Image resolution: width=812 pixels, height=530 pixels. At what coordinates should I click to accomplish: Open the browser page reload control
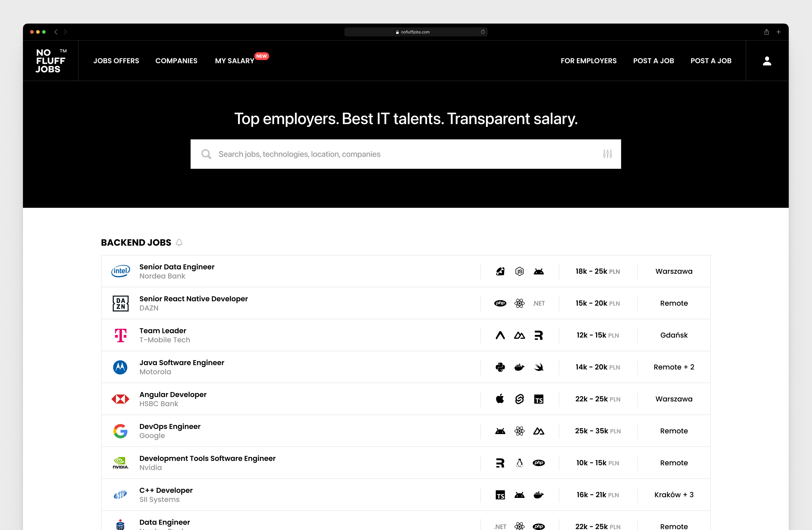[483, 32]
